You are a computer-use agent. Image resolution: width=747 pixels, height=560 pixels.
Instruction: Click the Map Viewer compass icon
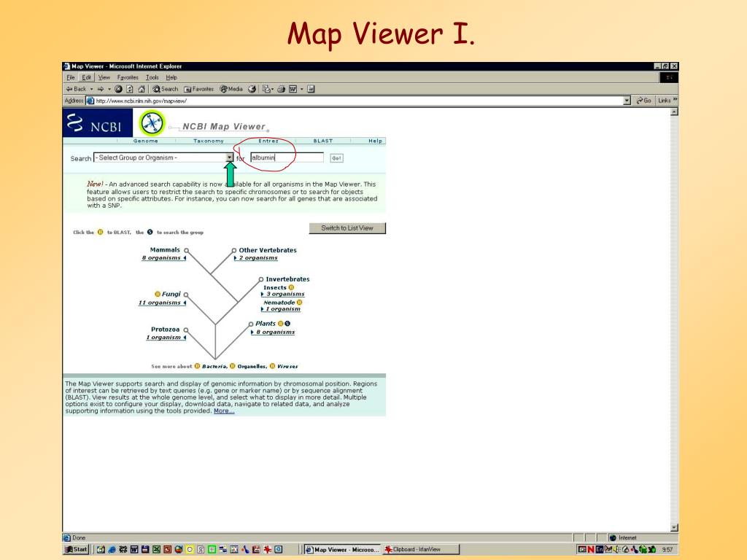[x=152, y=122]
